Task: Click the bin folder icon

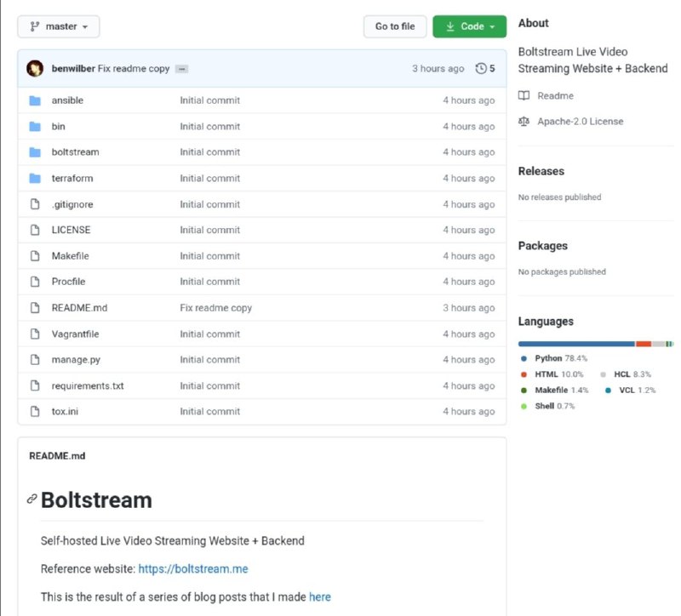Action: click(x=35, y=127)
